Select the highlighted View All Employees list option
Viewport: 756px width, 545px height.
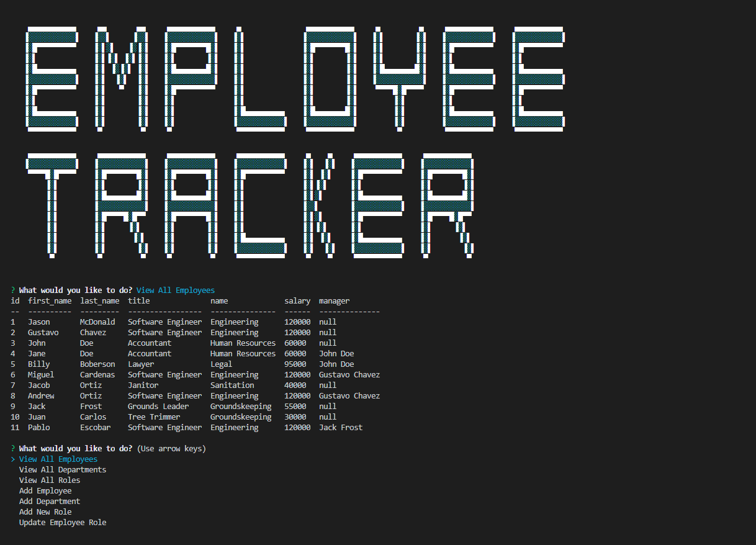tap(58, 459)
